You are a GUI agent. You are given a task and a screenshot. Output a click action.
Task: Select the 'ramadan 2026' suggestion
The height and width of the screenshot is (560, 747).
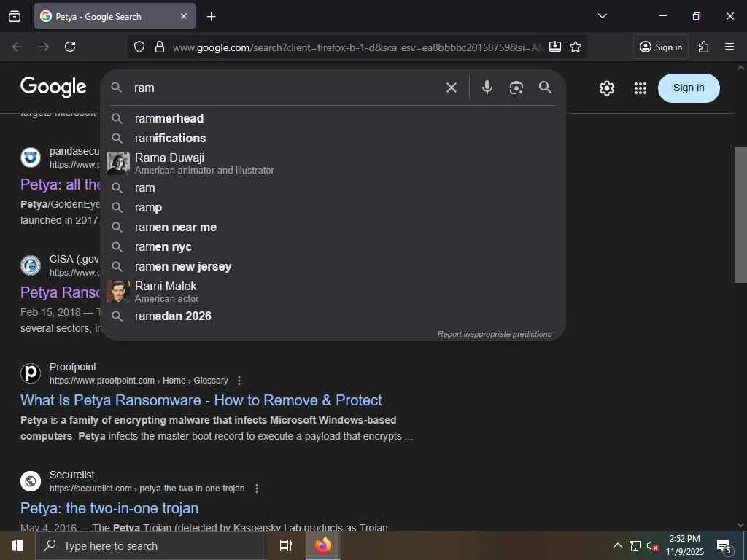click(333, 316)
